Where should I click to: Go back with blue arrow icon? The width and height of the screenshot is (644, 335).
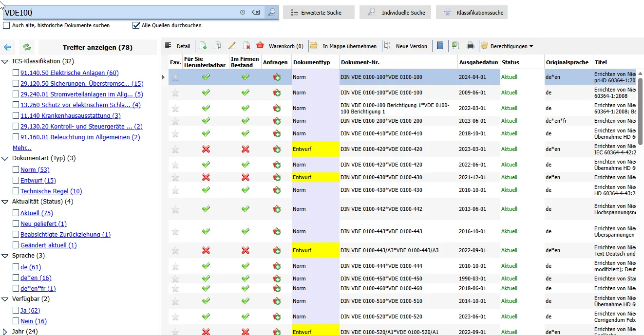(x=7, y=47)
